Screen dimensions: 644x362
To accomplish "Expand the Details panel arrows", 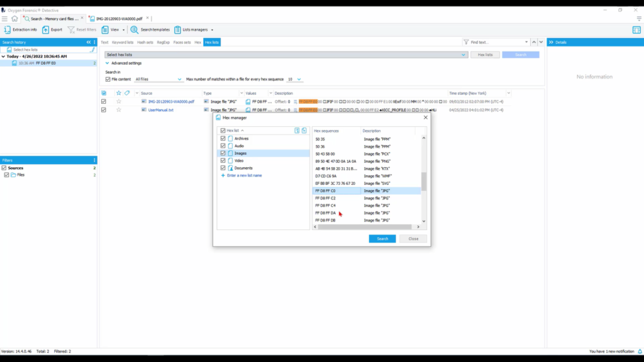I will coord(551,42).
